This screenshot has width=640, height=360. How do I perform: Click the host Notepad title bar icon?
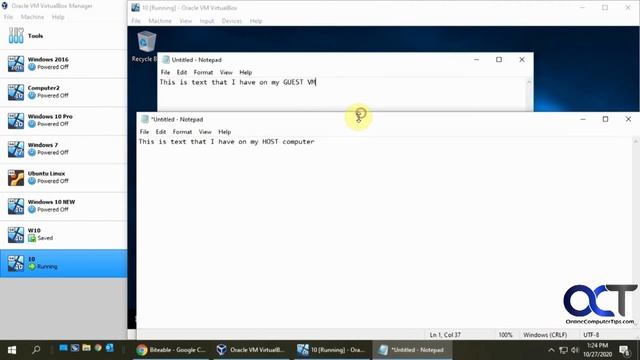click(x=144, y=119)
